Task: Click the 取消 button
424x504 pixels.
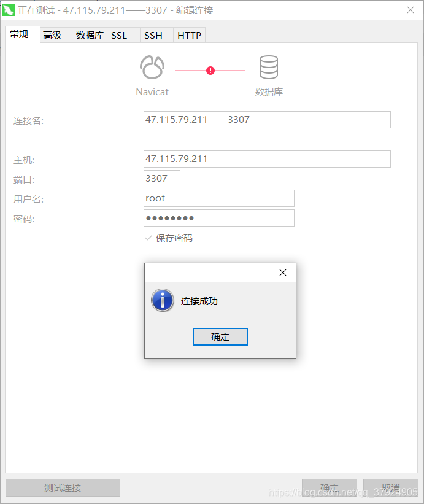Action: 391,487
